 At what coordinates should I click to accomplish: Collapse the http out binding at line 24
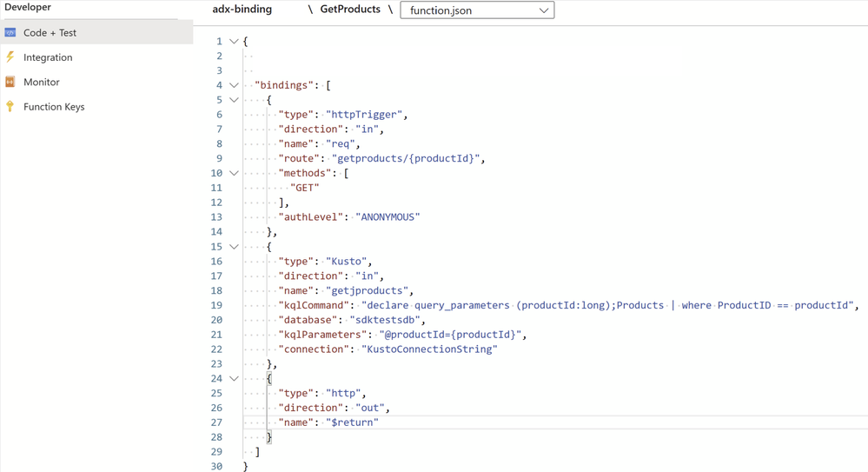[235, 378]
